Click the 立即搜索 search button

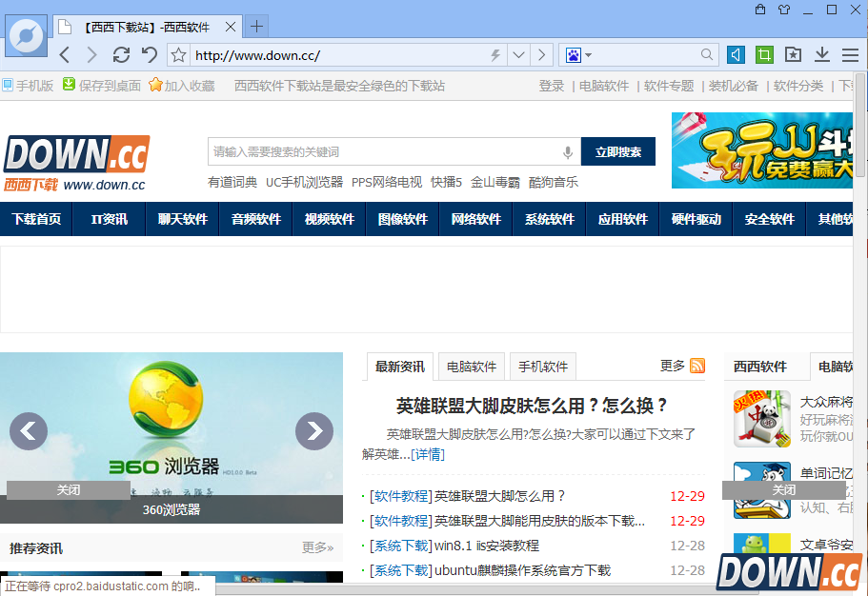[x=620, y=150]
